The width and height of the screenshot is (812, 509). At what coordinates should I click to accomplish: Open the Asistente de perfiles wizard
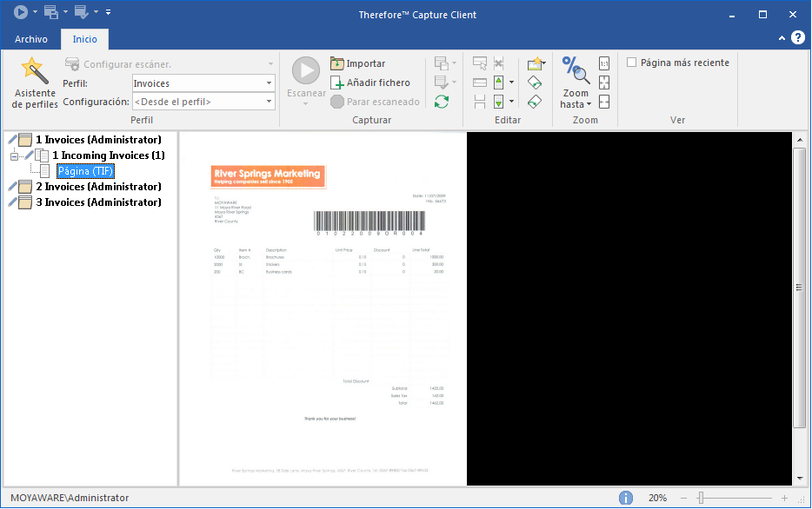[34, 83]
